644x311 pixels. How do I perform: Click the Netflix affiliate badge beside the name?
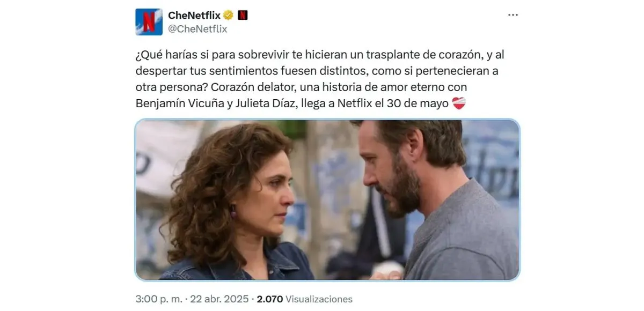(x=243, y=15)
